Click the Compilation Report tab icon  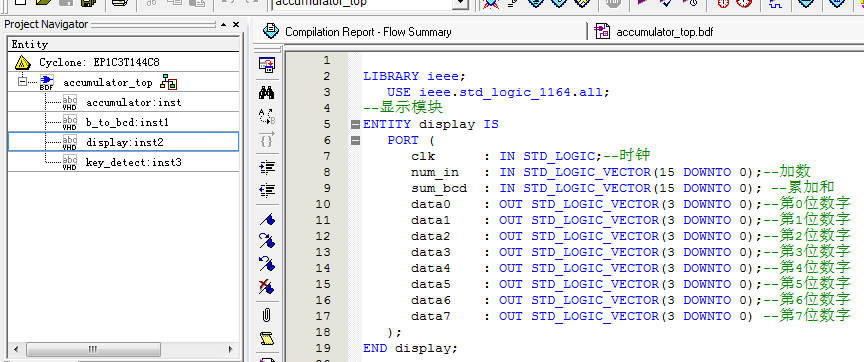click(271, 31)
